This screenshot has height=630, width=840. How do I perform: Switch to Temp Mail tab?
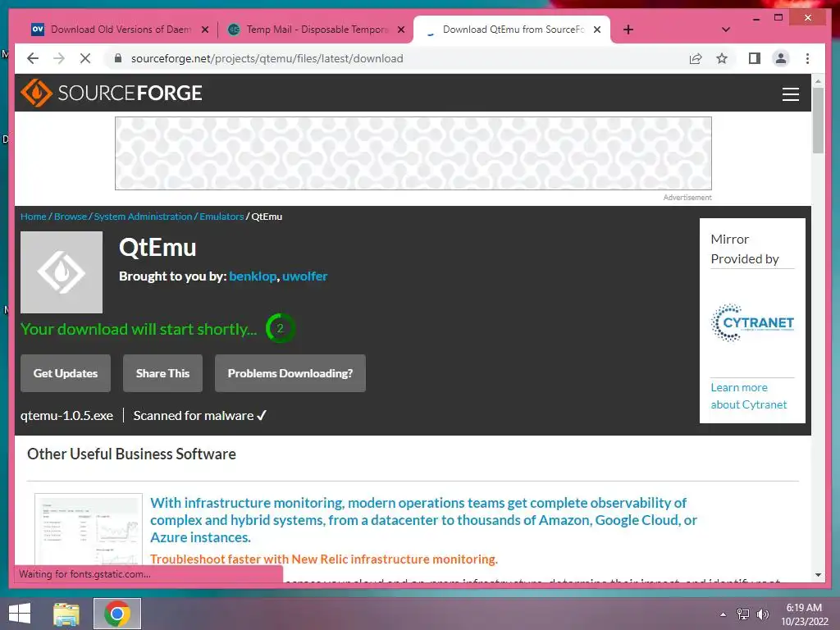(x=316, y=30)
